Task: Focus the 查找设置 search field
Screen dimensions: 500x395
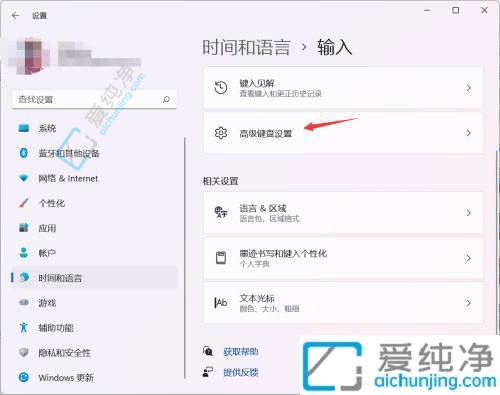Action: point(94,99)
